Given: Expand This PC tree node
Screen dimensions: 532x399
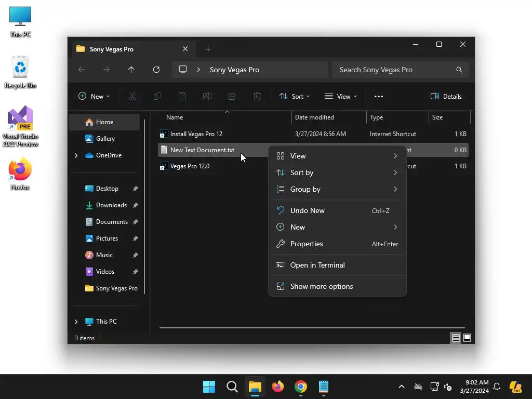Looking at the screenshot, I should [x=76, y=322].
